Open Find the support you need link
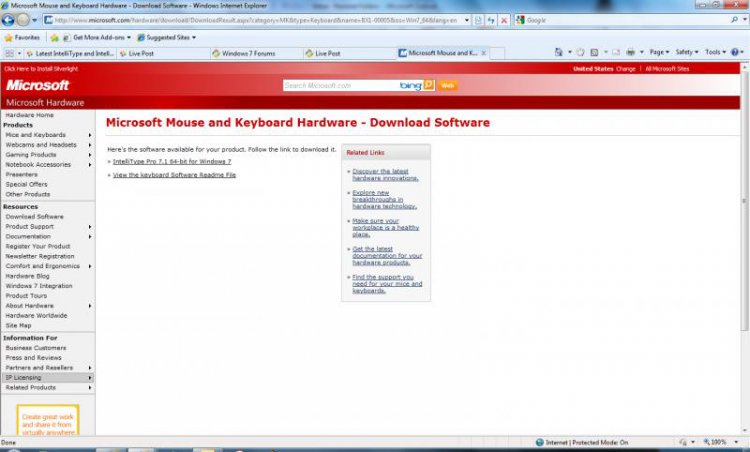 click(x=387, y=284)
